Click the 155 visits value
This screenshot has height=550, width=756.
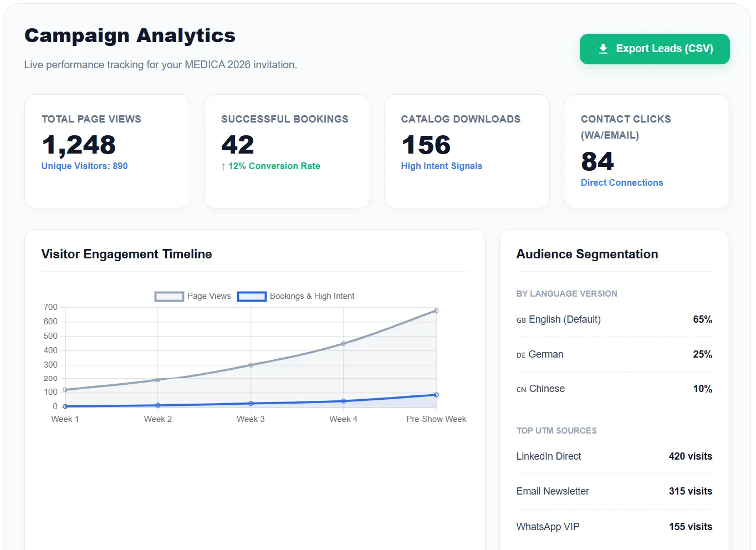click(x=691, y=527)
